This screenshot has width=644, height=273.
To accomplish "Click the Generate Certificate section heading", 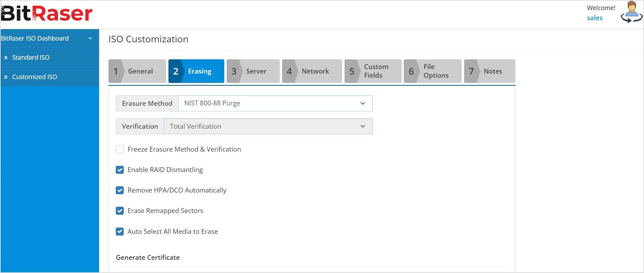I will click(148, 257).
